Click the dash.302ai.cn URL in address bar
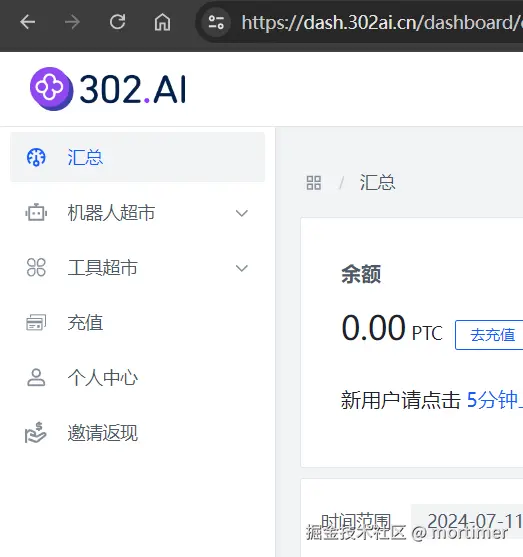 (x=382, y=22)
